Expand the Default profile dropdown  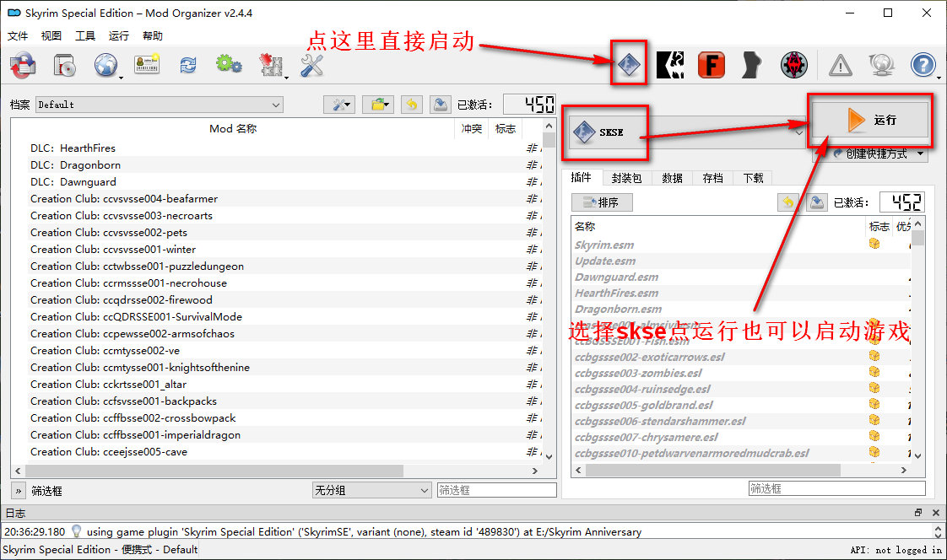coord(159,105)
